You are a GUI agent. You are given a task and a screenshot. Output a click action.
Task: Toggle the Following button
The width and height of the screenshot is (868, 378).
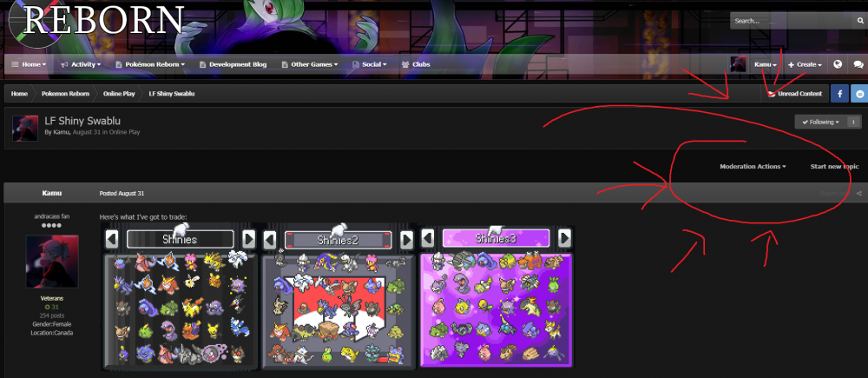(820, 122)
